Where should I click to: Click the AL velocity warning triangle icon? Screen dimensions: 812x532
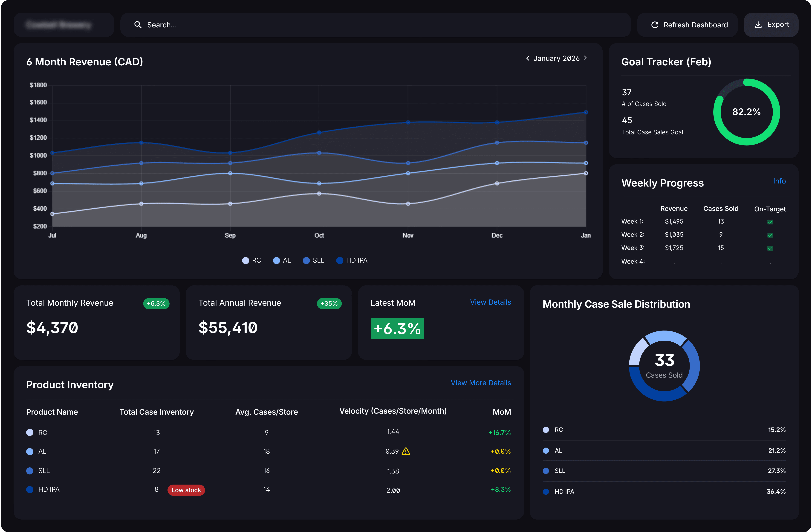tap(406, 451)
